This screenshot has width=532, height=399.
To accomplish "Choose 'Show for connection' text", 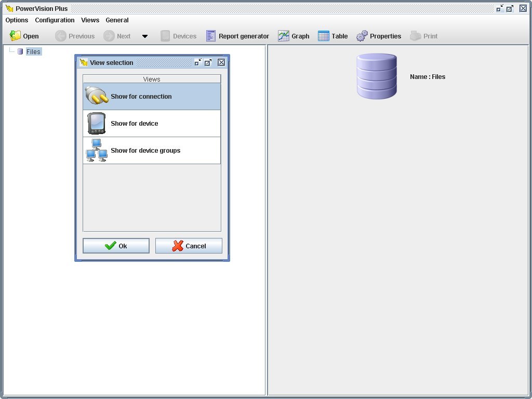I will pos(141,96).
